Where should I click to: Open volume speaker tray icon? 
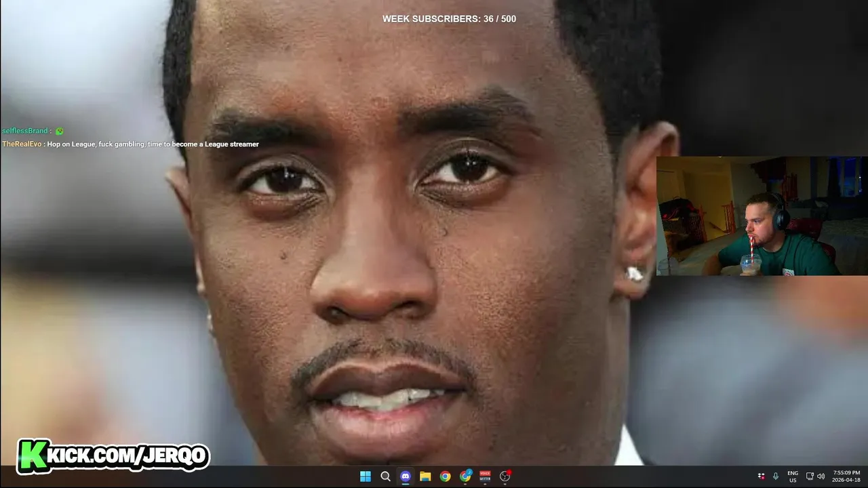click(x=821, y=476)
